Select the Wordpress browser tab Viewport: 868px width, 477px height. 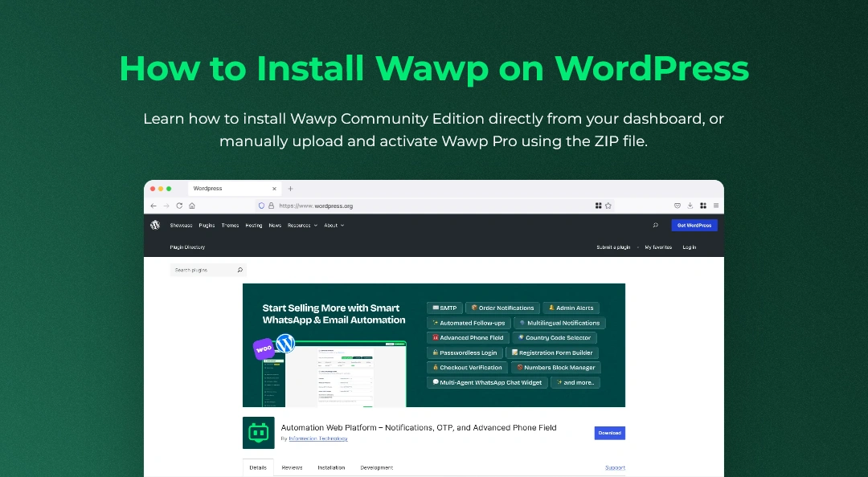point(235,189)
